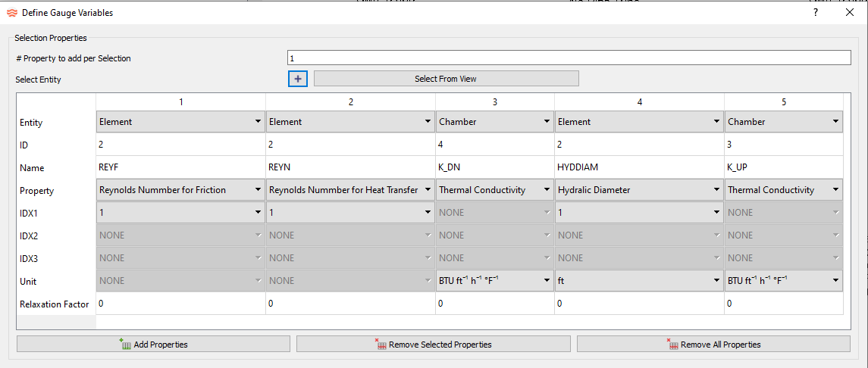Open the ft unit dropdown in column 4
This screenshot has width=868, height=368.
click(638, 281)
